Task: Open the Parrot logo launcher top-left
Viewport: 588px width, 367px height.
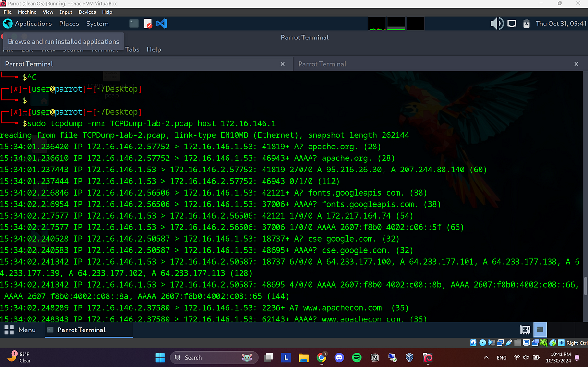Action: [x=8, y=24]
